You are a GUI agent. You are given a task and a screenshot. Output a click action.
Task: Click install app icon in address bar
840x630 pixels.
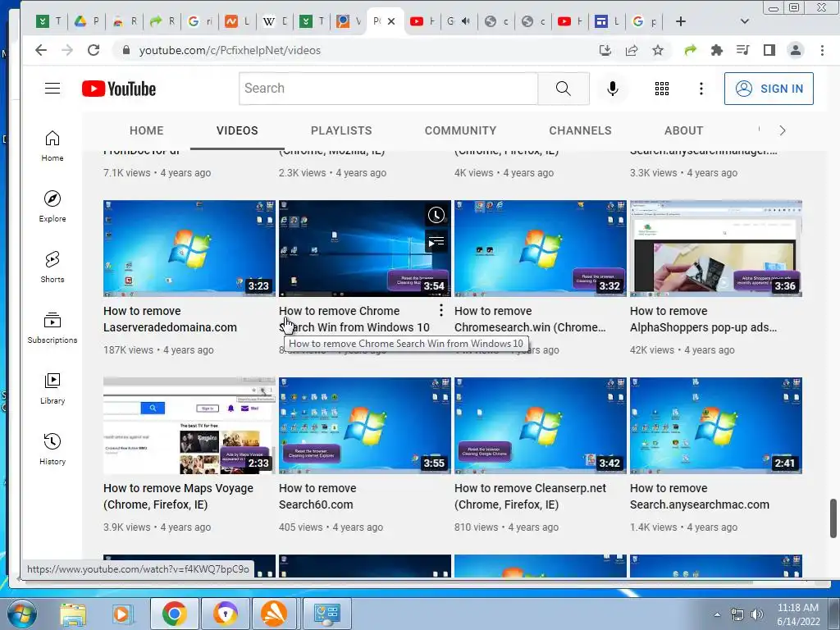click(x=605, y=50)
